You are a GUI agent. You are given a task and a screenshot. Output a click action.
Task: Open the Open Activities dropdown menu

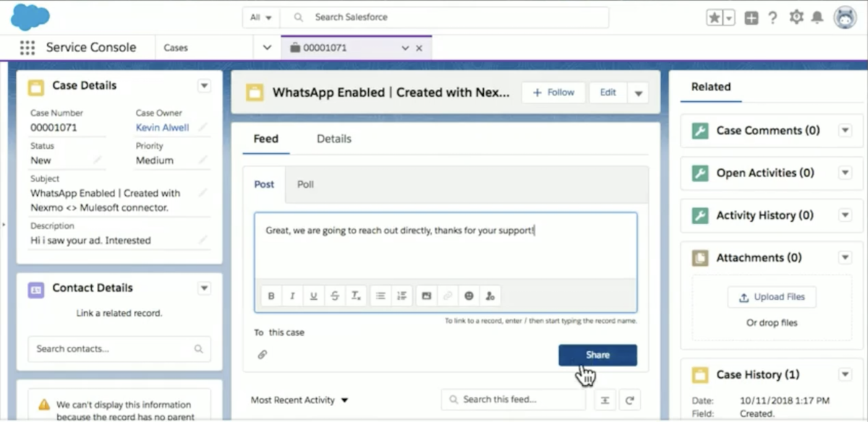pos(844,173)
